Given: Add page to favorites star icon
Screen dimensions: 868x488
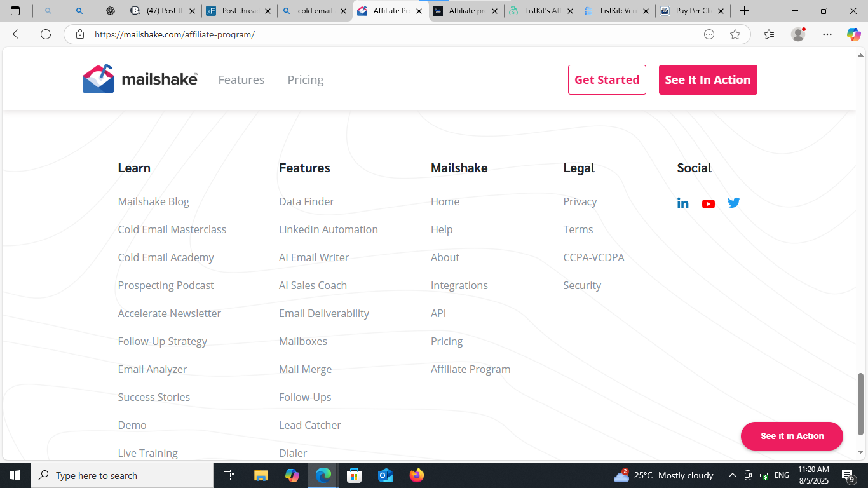Looking at the screenshot, I should coord(735,34).
